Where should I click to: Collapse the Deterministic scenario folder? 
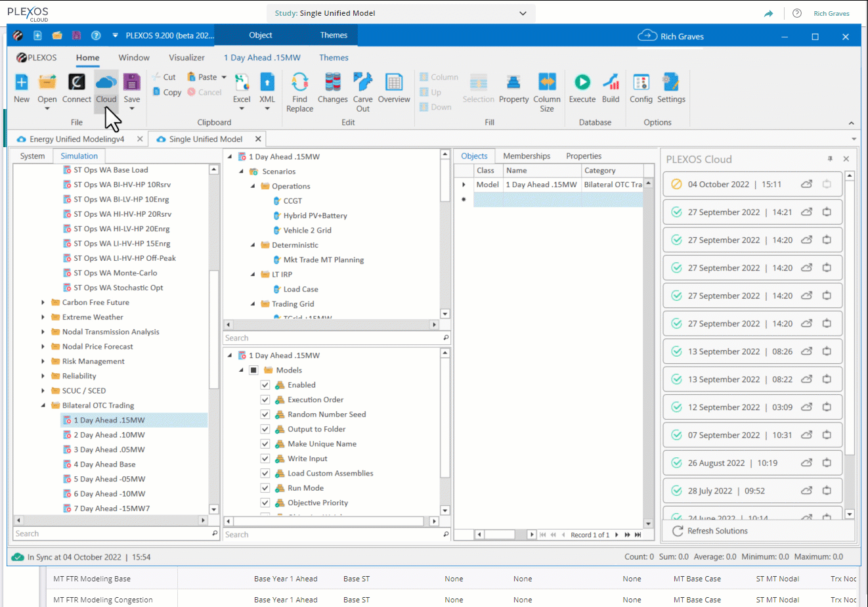click(253, 245)
